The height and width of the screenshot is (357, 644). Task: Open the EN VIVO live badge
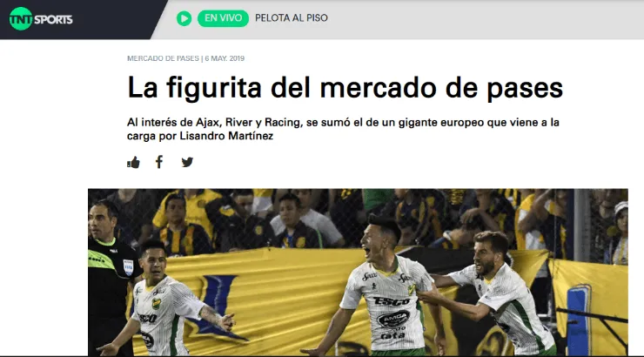click(x=223, y=18)
